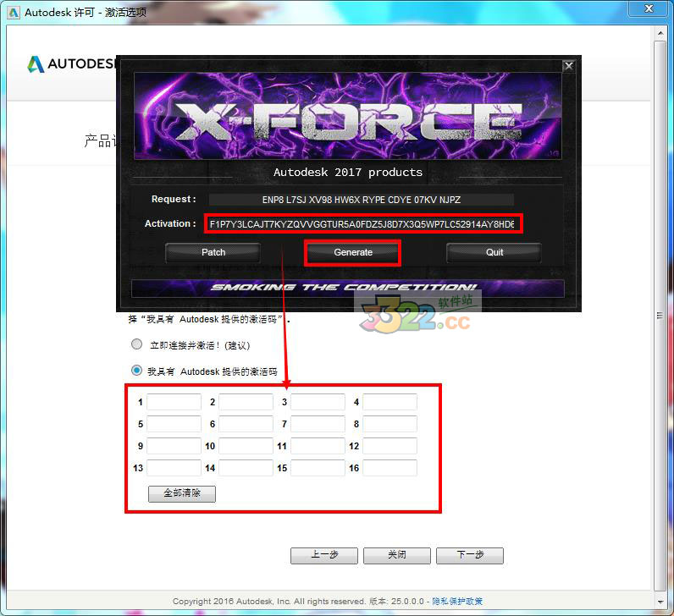Close the Autodesk license activation window

[x=649, y=8]
